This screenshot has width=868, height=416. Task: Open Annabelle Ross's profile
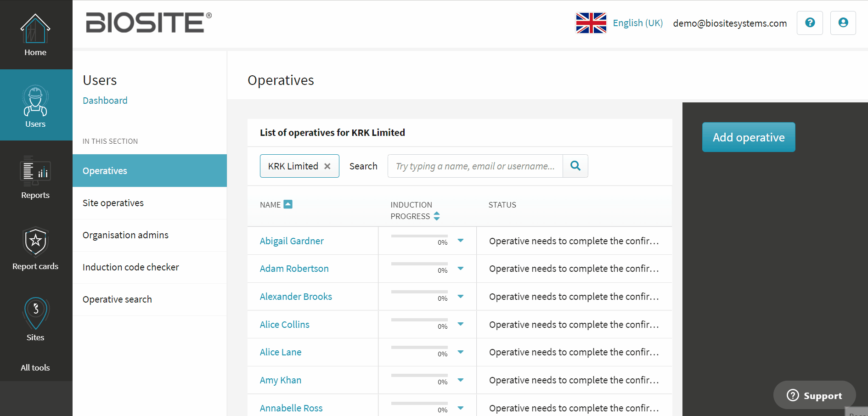[291, 408]
